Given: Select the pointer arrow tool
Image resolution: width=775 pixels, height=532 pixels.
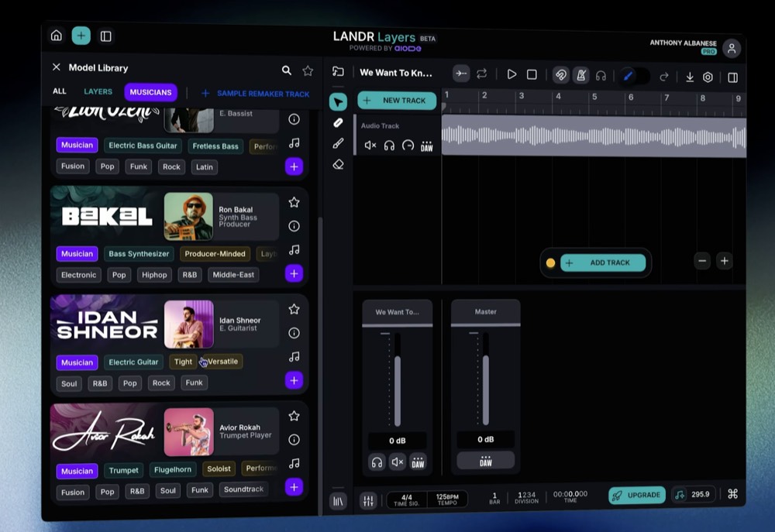Looking at the screenshot, I should pyautogui.click(x=338, y=102).
